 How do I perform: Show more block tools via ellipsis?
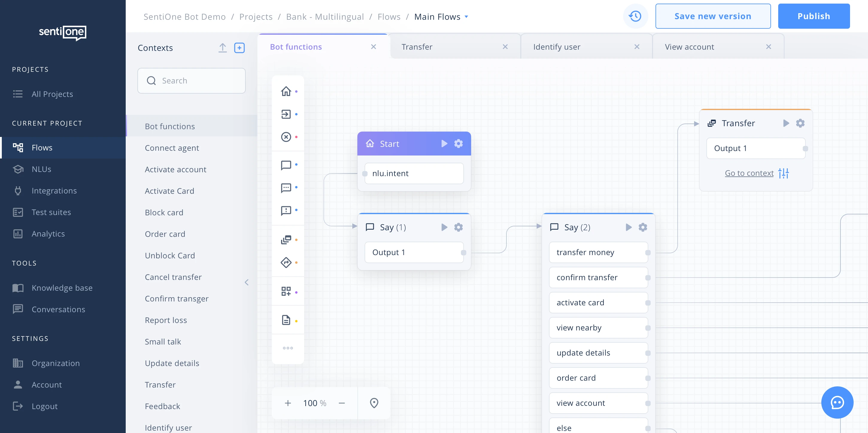288,348
